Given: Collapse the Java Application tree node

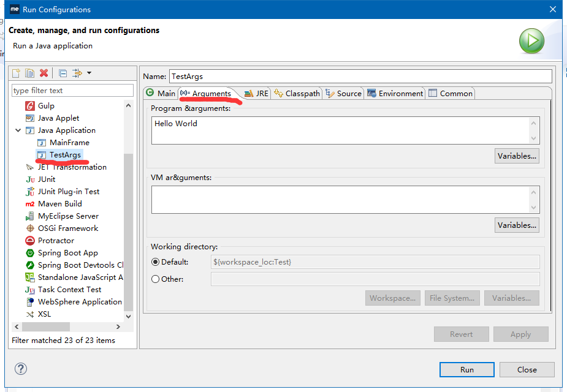Looking at the screenshot, I should (x=18, y=130).
